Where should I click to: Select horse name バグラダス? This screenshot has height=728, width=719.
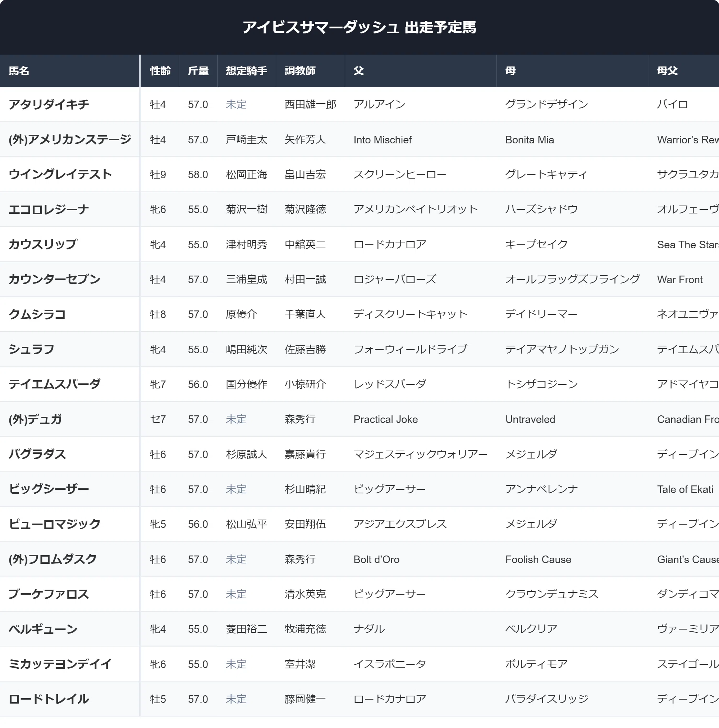point(37,454)
